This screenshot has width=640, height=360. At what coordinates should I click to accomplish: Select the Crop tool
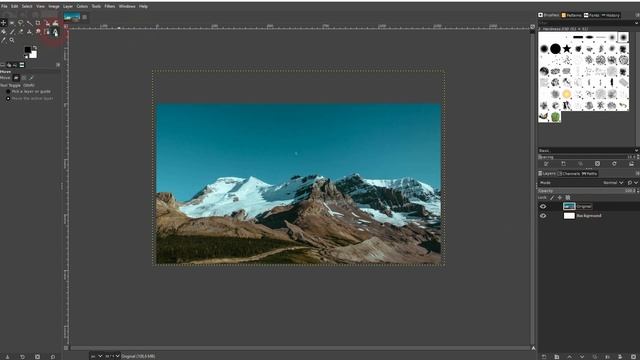point(38,23)
